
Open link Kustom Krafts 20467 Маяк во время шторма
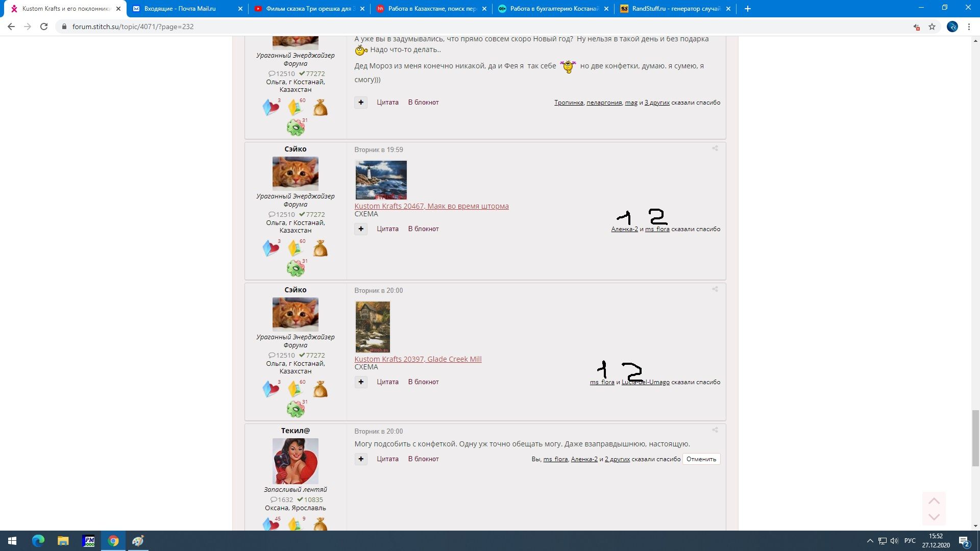point(431,206)
